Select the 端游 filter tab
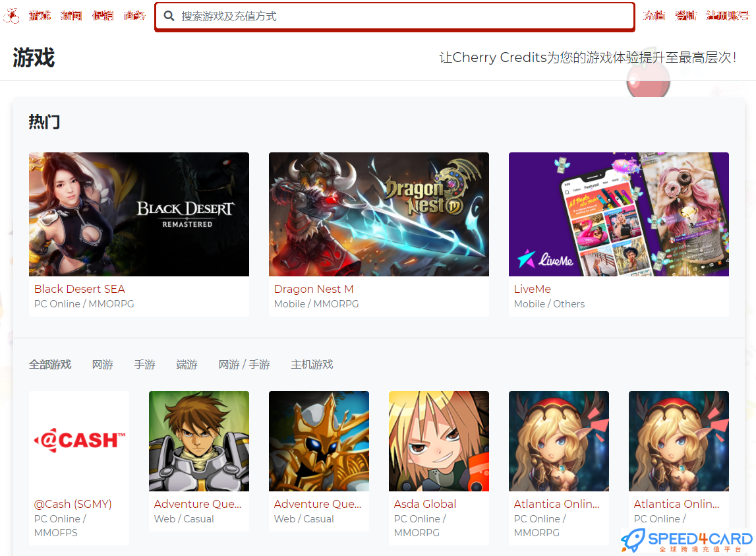Viewport: 756px width, 556px height. (x=187, y=364)
